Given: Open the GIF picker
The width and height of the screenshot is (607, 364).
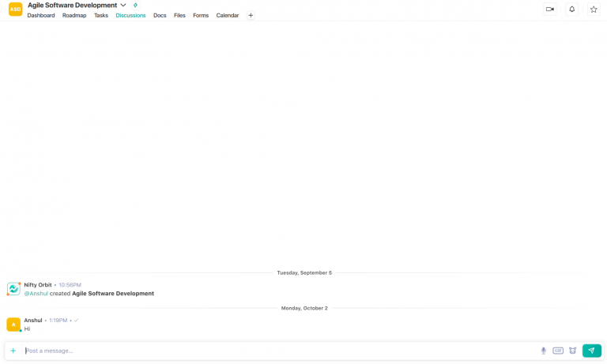Looking at the screenshot, I should coord(558,351).
